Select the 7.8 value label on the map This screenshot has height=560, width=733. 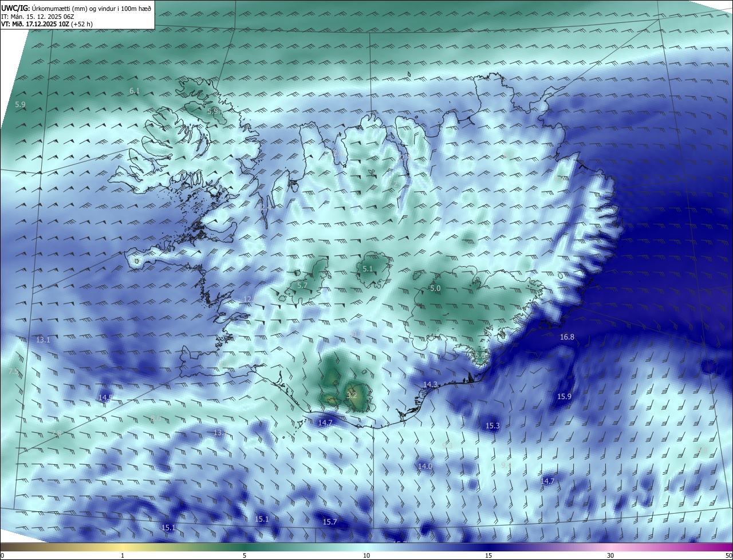[57, 434]
